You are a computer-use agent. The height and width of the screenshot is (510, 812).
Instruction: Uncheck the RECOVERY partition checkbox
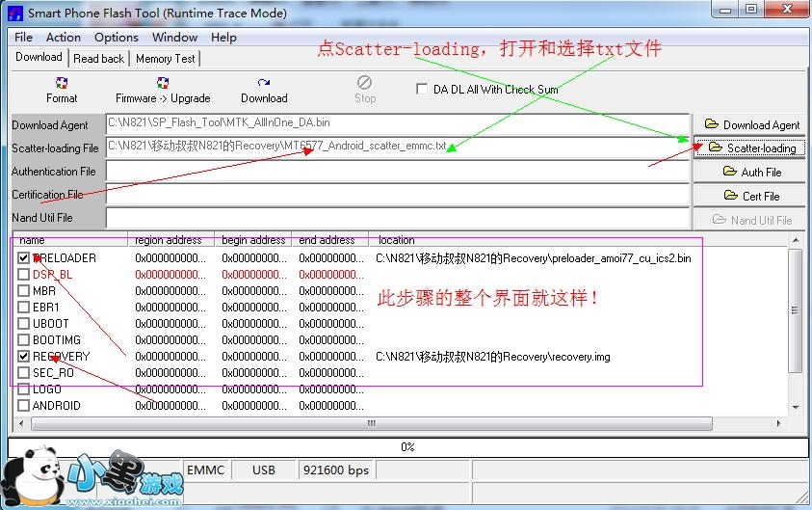[23, 356]
